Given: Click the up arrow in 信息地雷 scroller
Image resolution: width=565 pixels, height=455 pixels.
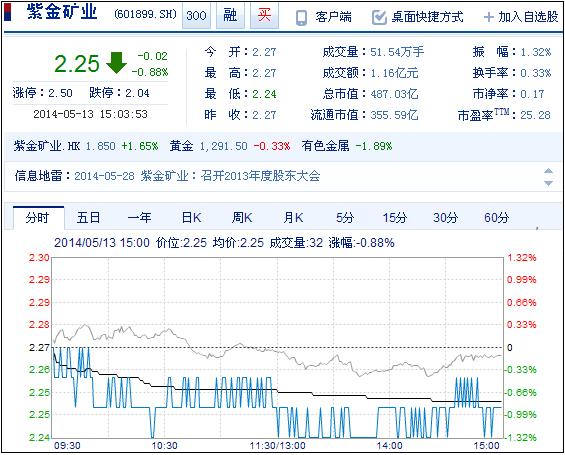Looking at the screenshot, I should [x=548, y=171].
